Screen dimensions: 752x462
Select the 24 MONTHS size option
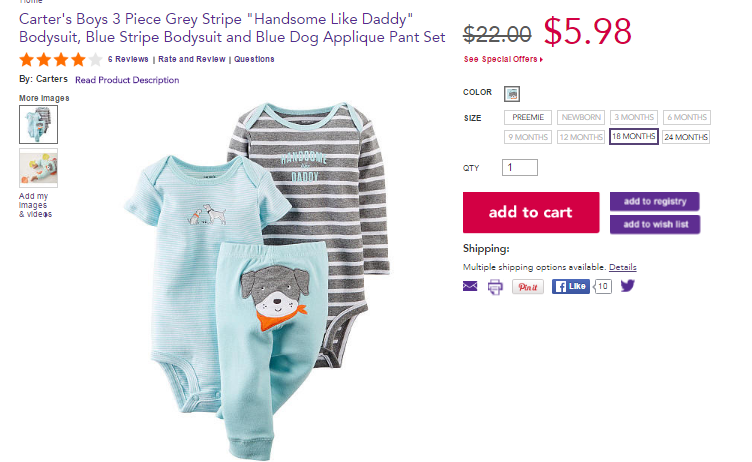pyautogui.click(x=686, y=137)
